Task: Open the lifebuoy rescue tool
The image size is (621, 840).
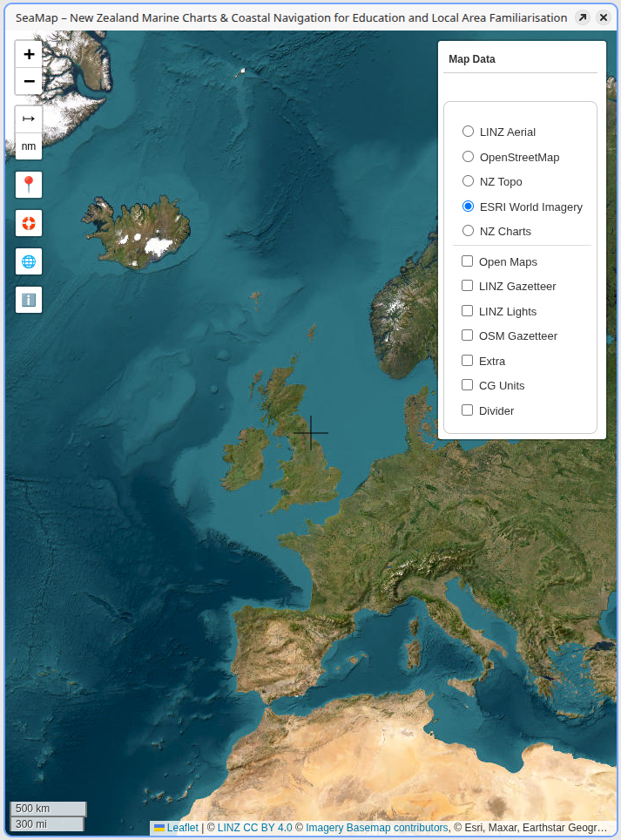Action: (x=29, y=223)
